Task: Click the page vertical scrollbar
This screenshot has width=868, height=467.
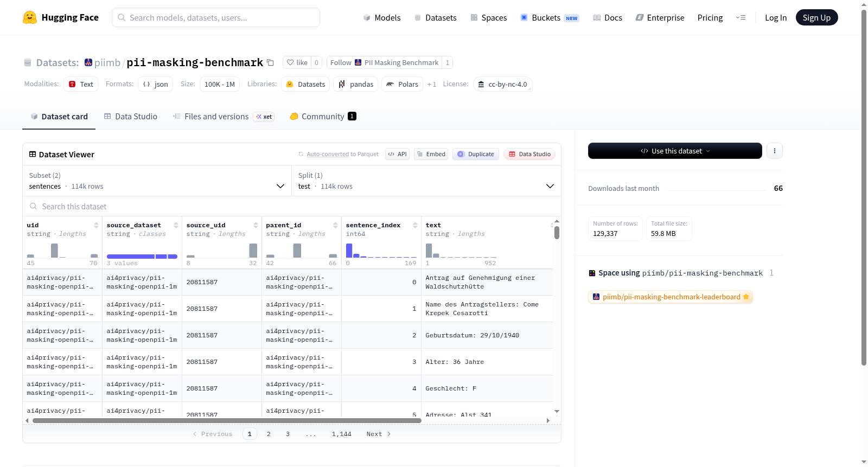Action: click(864, 187)
